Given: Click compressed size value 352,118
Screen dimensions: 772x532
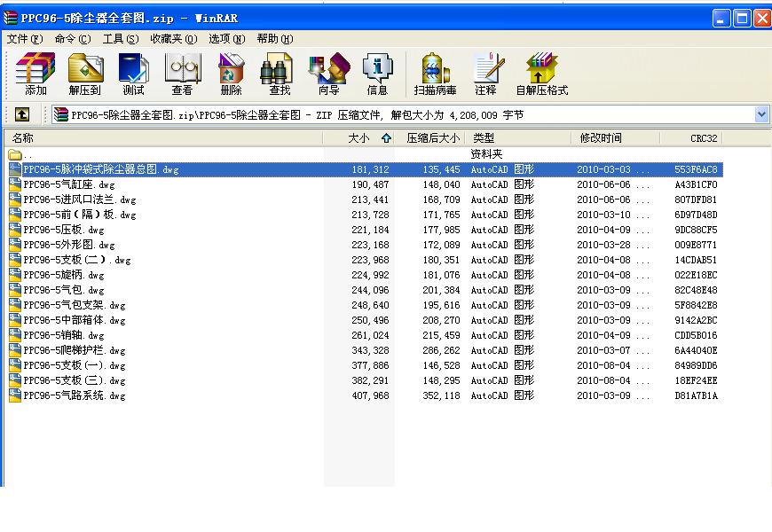Looking at the screenshot, I should point(441,395).
